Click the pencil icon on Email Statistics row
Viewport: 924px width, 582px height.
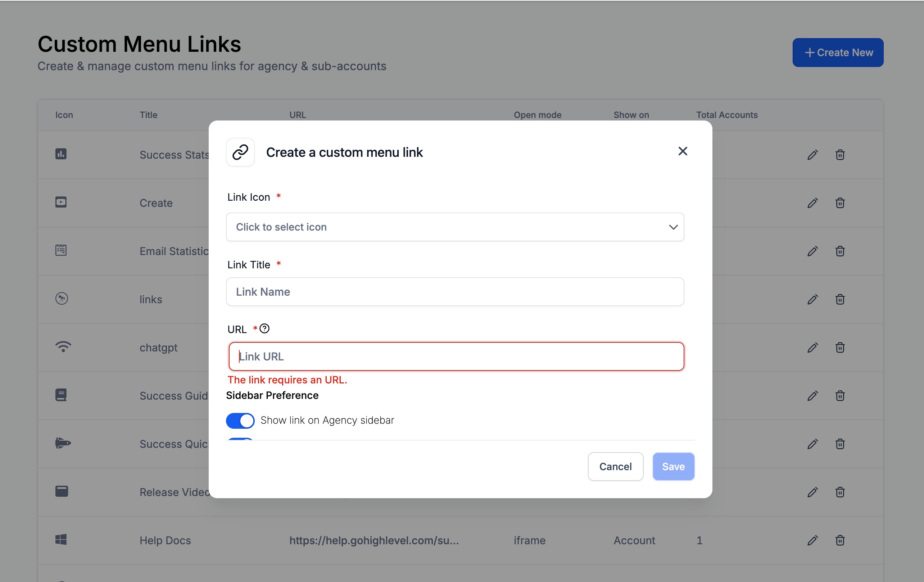812,251
